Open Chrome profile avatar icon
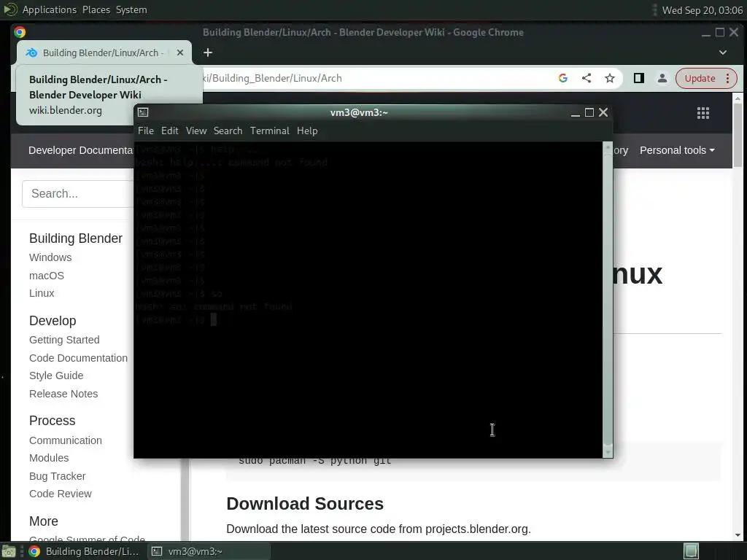 click(662, 78)
